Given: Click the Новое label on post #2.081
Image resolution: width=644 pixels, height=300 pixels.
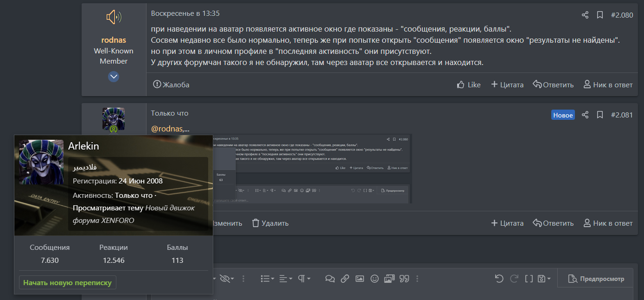Looking at the screenshot, I should [563, 115].
